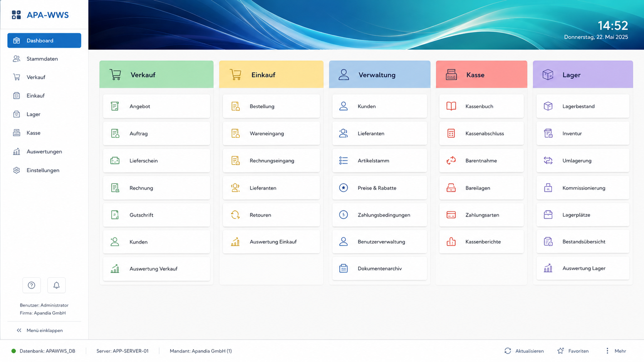The height and width of the screenshot is (362, 644).
Task: Open the Rechnung tile
Action: pos(156,188)
